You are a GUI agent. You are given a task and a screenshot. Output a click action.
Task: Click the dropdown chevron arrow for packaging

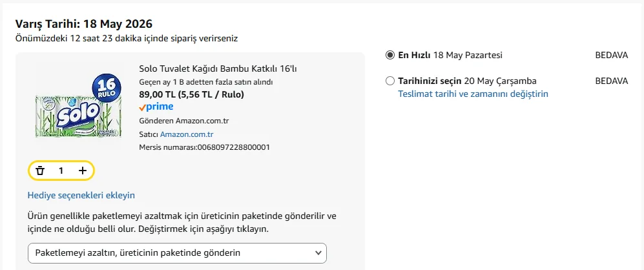click(x=318, y=253)
